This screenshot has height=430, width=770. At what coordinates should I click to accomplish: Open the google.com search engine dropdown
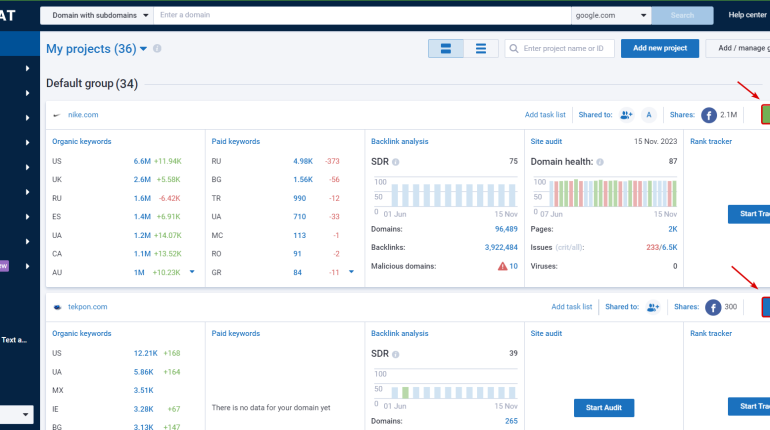pos(611,15)
